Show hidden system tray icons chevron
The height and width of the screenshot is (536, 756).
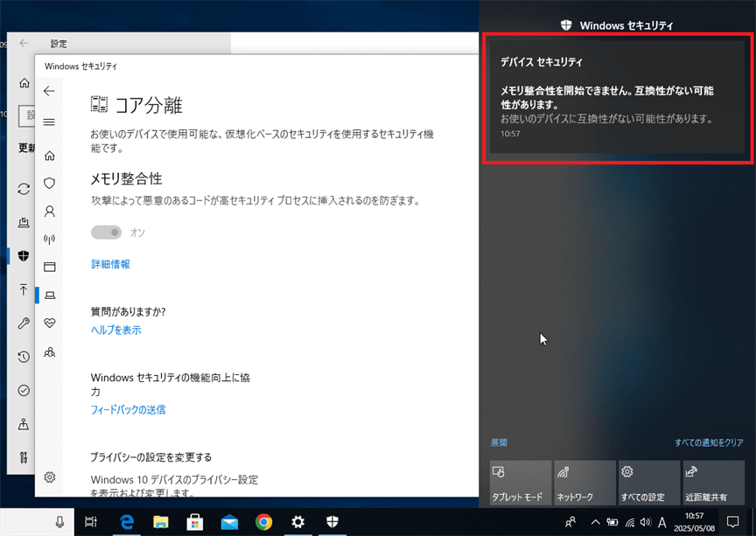pyautogui.click(x=596, y=522)
